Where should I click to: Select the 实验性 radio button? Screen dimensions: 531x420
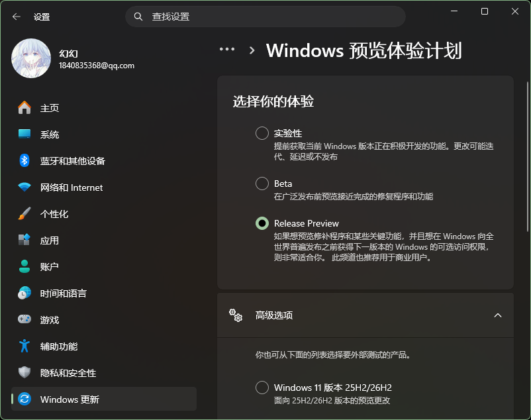pos(262,133)
